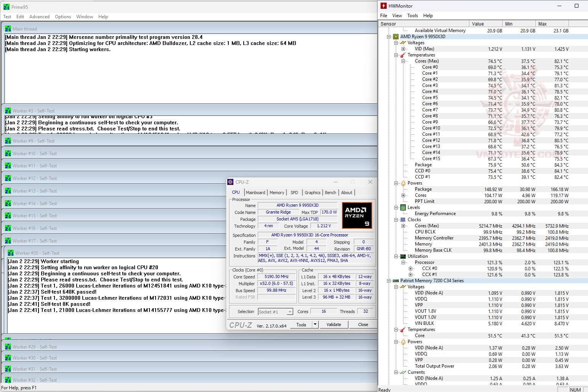Click the Core Speed value field in CPU-Z
The image size is (588, 392).
point(276,277)
